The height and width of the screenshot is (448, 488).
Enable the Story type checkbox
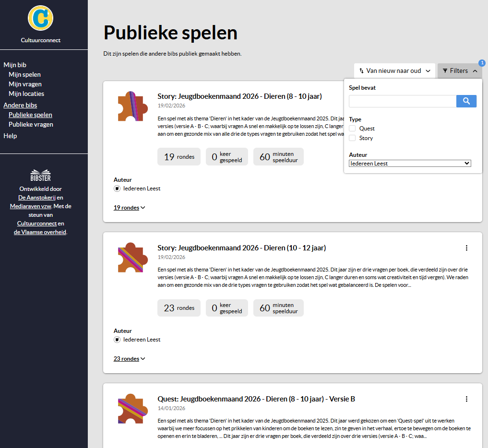click(x=352, y=138)
